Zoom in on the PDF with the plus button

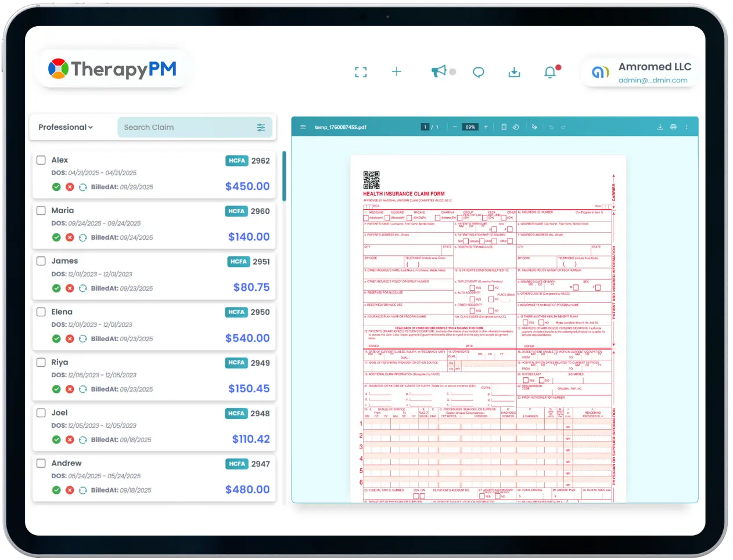pos(486,126)
